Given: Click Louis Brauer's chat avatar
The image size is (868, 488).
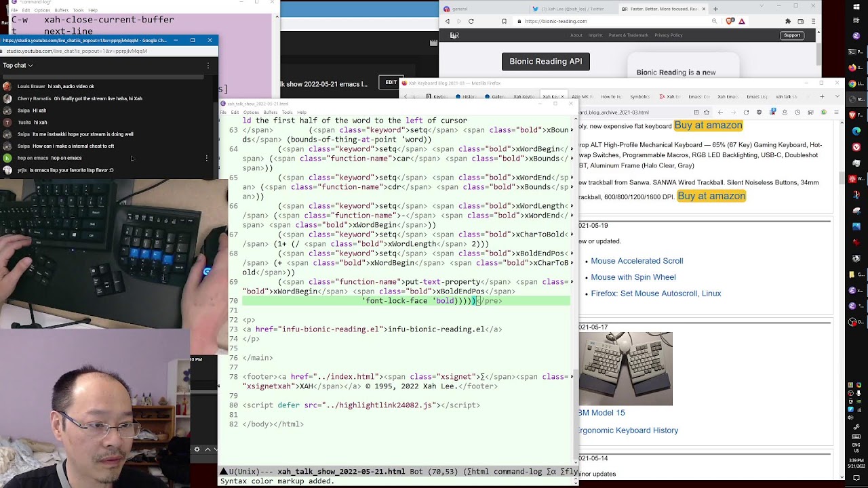Looking at the screenshot, I should (7, 86).
